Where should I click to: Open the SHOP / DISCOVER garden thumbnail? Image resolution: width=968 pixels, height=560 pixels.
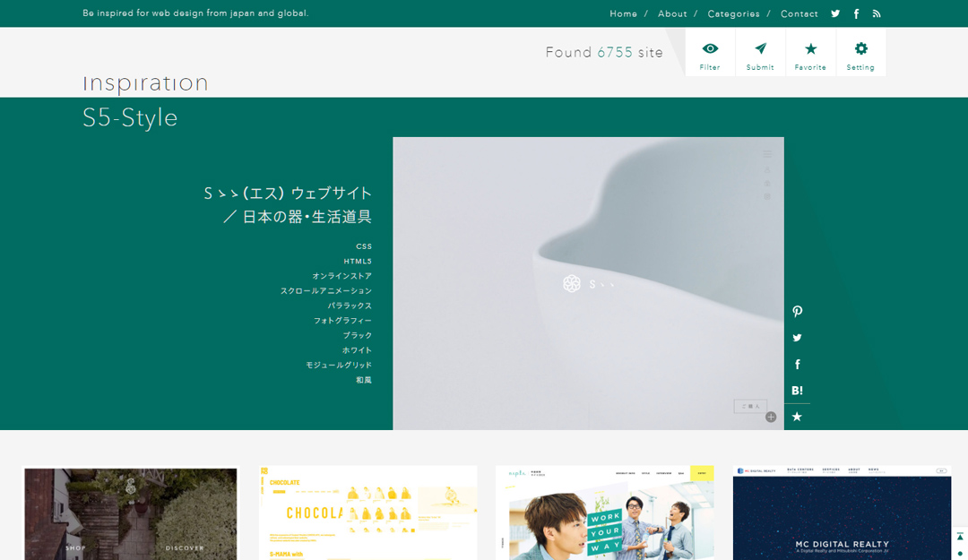click(130, 513)
